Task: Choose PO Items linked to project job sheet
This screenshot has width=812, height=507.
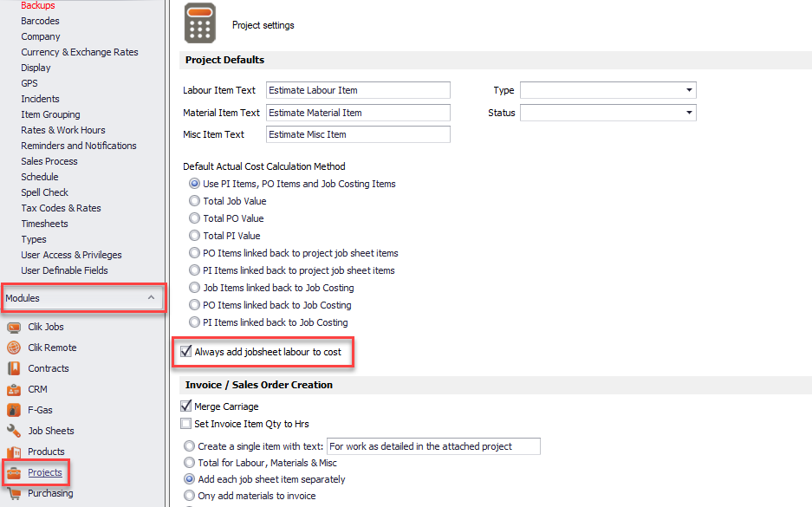Action: click(x=194, y=253)
